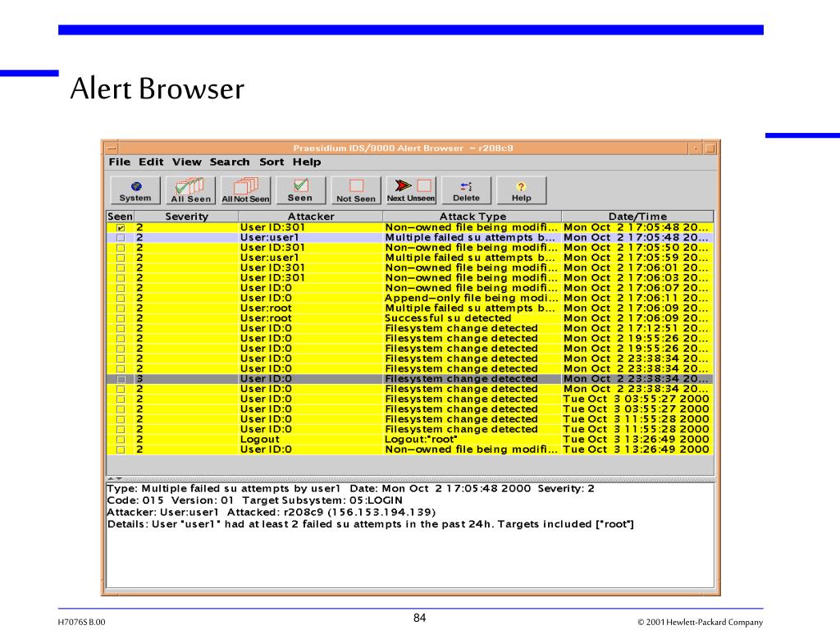
Task: Open the View menu
Action: (x=186, y=162)
